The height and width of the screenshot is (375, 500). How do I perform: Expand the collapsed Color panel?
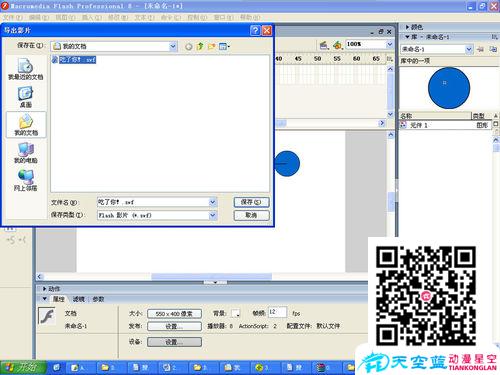414,27
